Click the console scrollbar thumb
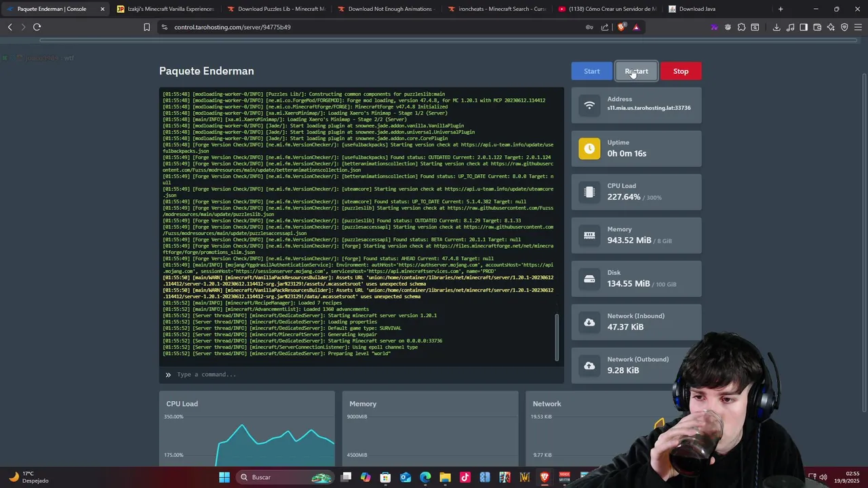The image size is (868, 488). click(557, 337)
